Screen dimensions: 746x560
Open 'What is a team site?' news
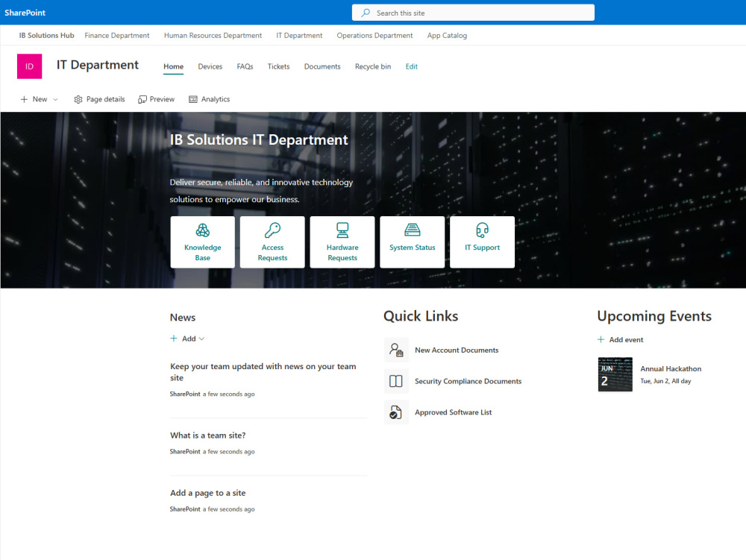pos(208,435)
